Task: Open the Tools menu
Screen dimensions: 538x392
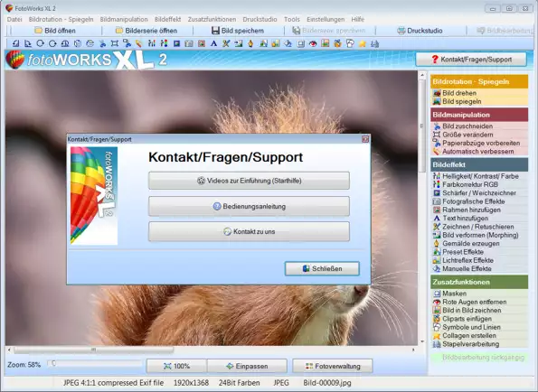Action: (x=292, y=20)
